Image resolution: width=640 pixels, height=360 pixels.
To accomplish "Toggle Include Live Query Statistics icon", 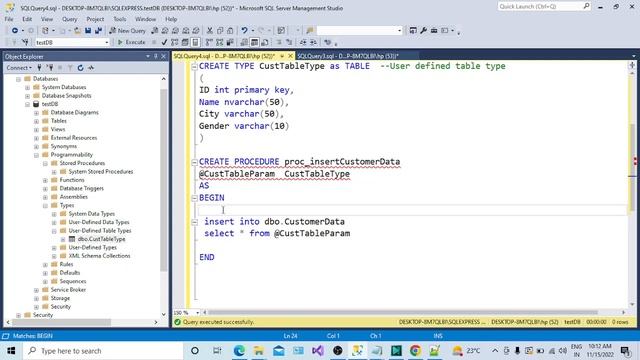I will tap(220, 42).
